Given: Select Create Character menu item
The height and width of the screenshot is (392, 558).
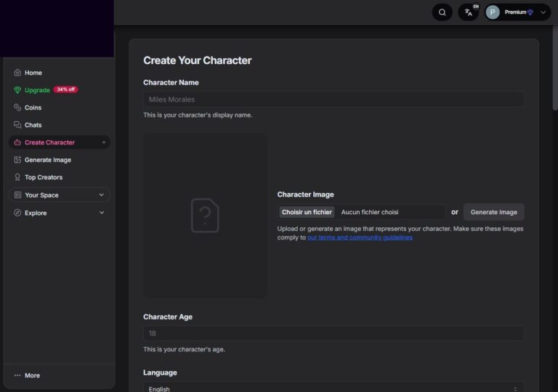Looking at the screenshot, I should pos(59,142).
